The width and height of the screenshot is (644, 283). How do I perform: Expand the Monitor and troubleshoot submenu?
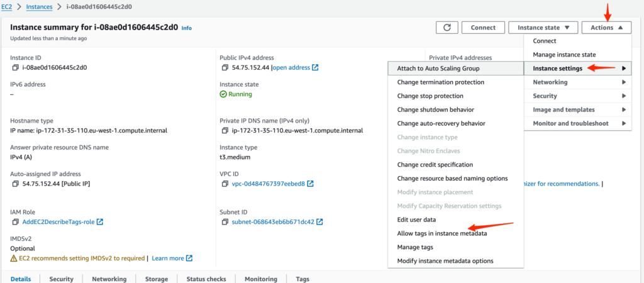point(578,123)
